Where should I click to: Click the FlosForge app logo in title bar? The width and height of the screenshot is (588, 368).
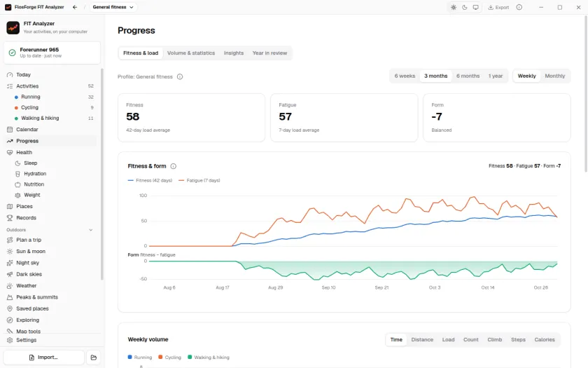click(x=8, y=7)
